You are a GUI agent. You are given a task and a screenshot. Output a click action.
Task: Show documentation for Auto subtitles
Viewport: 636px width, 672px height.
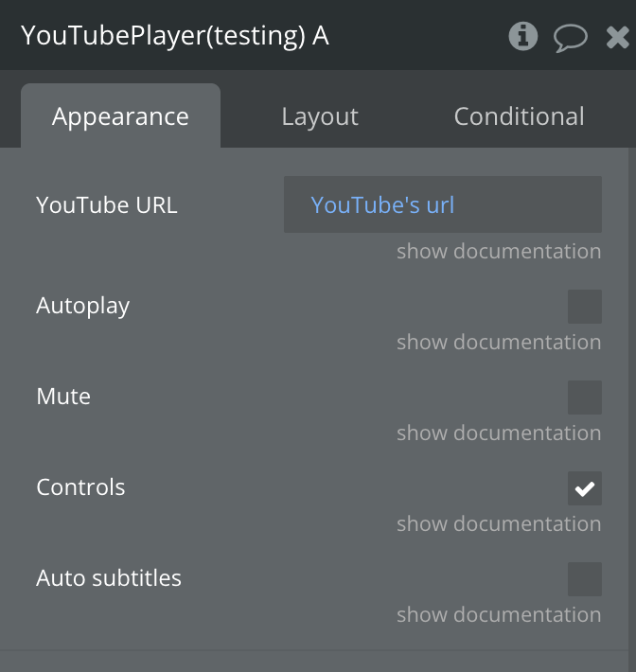click(x=499, y=615)
